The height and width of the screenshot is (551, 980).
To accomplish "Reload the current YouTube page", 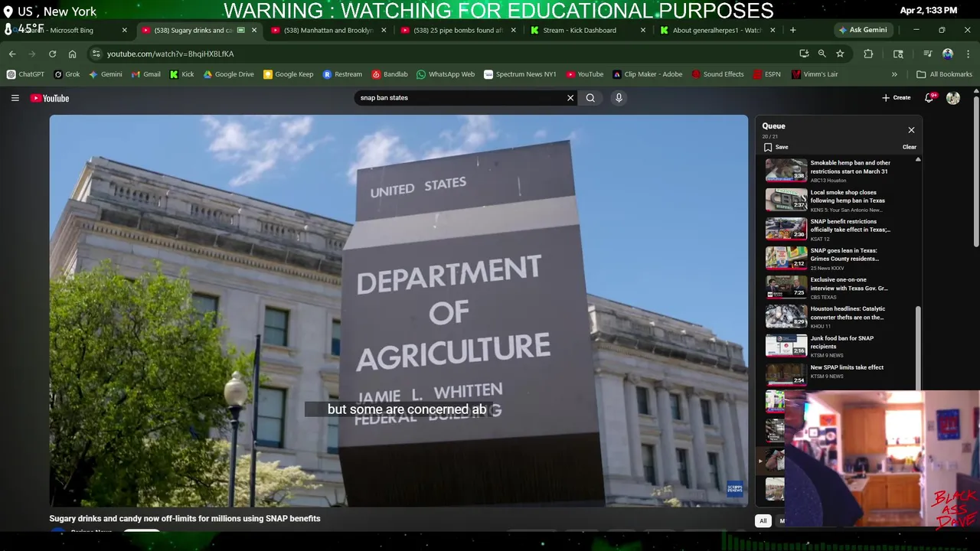I will 52,54.
